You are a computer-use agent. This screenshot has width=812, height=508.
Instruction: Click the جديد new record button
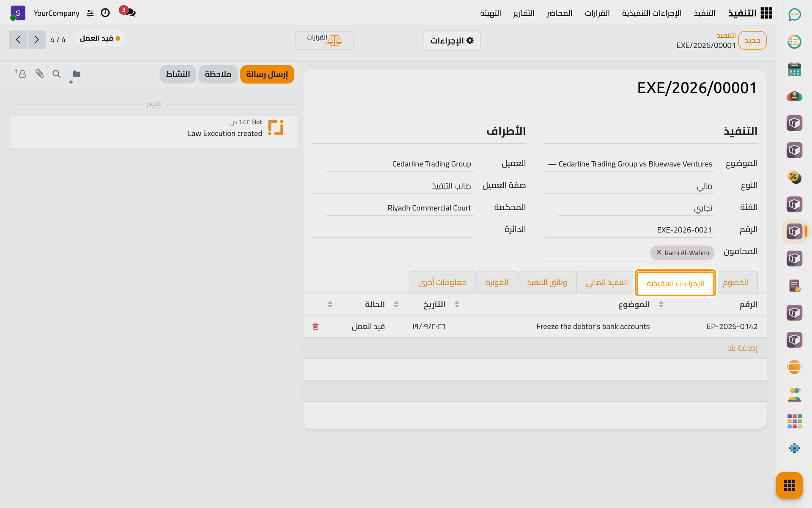click(752, 41)
